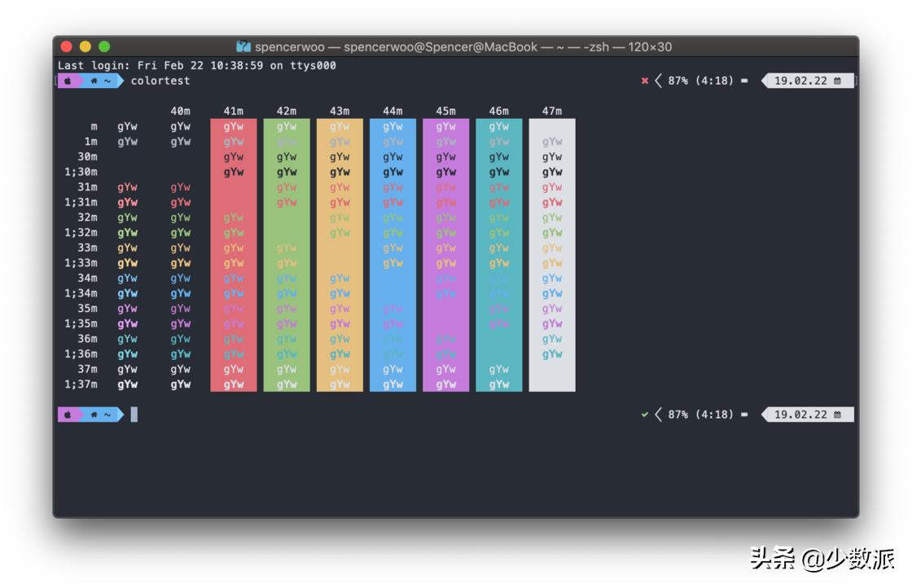Click the '44m' column header
This screenshot has width=912, height=588.
tap(392, 111)
